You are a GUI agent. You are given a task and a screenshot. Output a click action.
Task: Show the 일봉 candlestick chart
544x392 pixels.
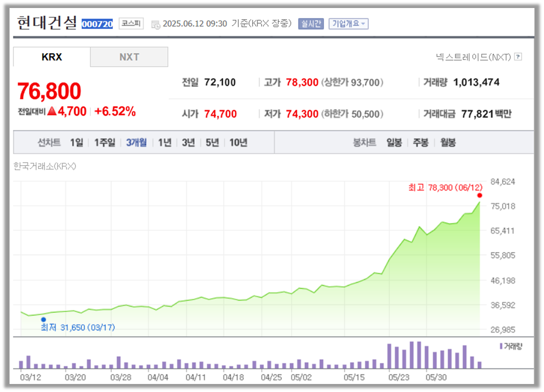tap(394, 142)
